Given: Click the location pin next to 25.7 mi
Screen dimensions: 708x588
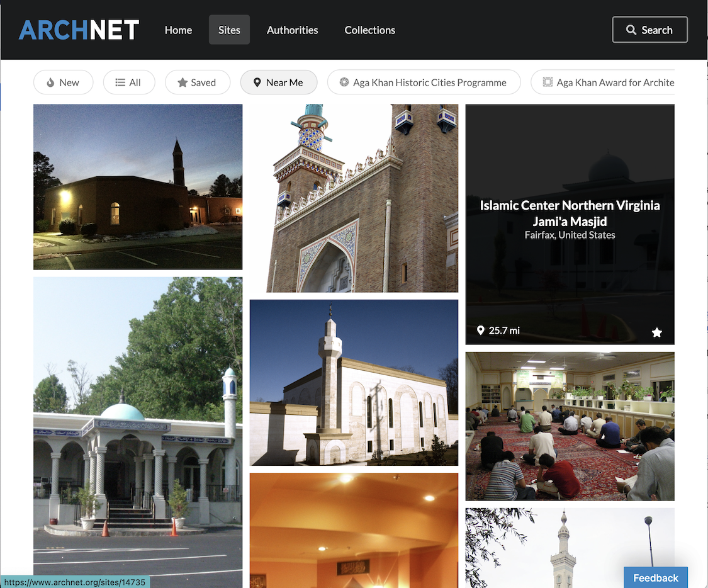Looking at the screenshot, I should (480, 330).
